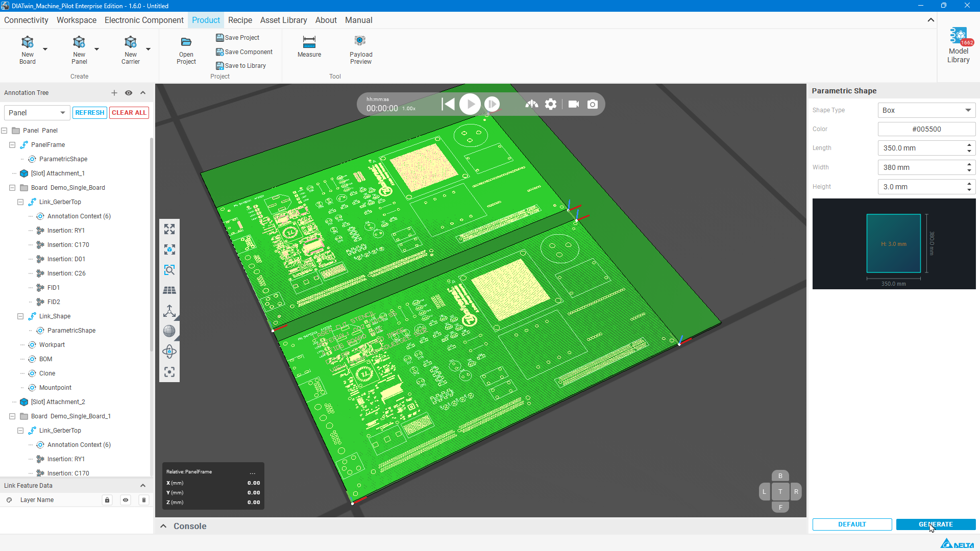Collapse the Link_Shape node
The height and width of the screenshot is (551, 980).
pyautogui.click(x=20, y=316)
